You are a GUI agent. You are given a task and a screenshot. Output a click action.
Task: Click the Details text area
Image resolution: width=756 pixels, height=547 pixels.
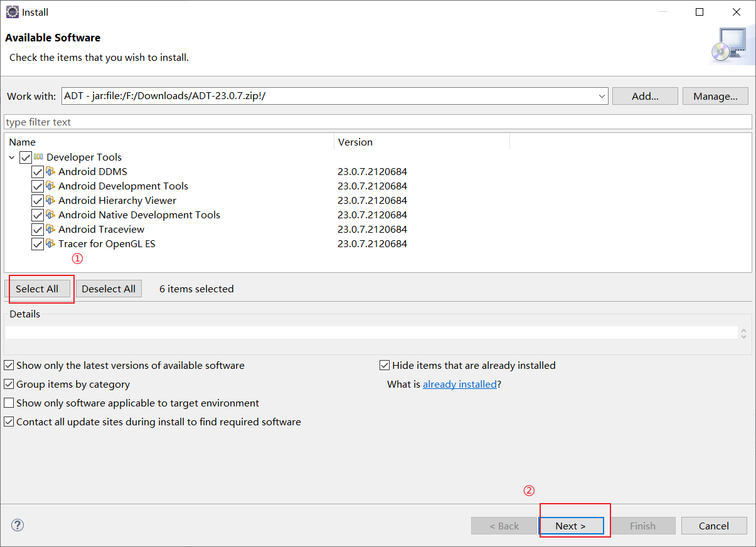tap(371, 332)
